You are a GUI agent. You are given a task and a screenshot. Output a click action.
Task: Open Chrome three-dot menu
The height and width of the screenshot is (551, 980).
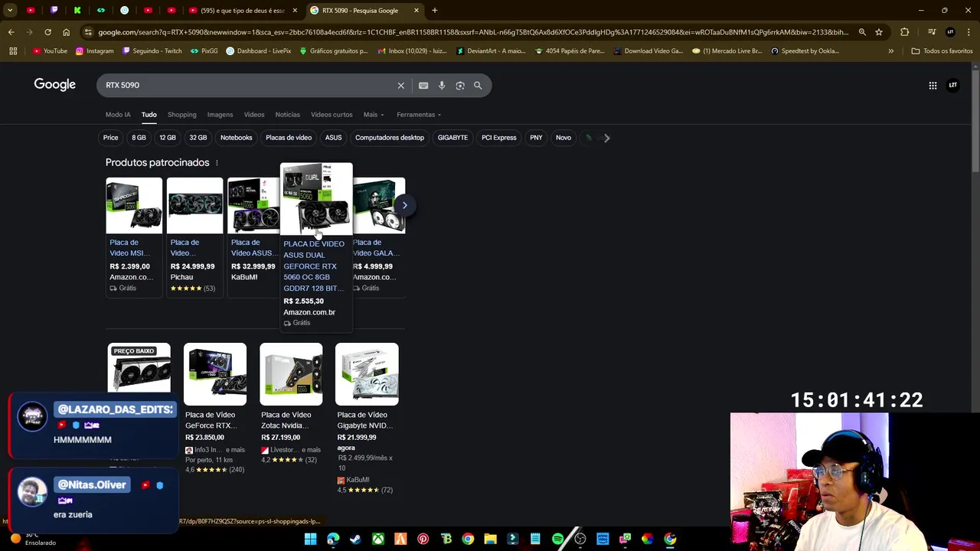tap(969, 32)
